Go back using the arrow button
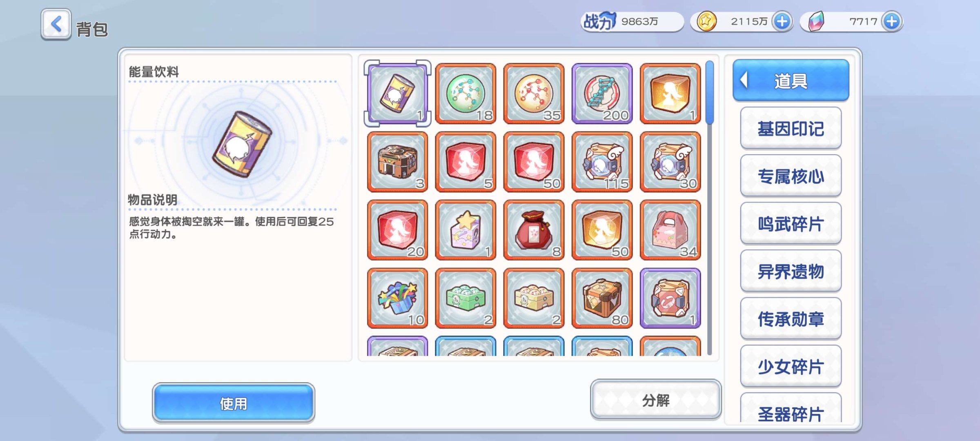980x441 pixels. tap(56, 24)
